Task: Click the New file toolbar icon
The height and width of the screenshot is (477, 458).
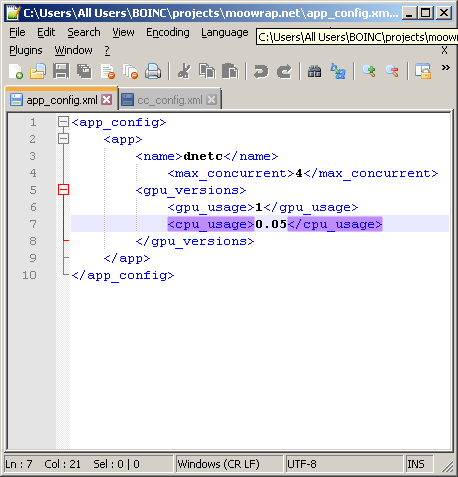Action: (15, 71)
